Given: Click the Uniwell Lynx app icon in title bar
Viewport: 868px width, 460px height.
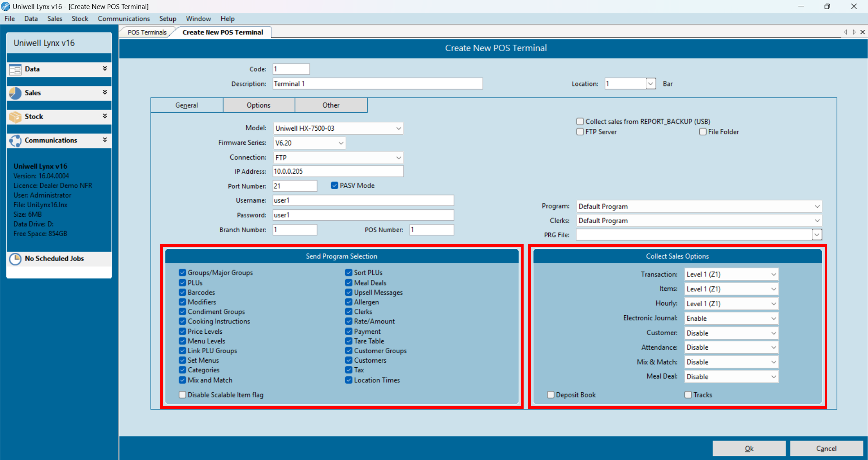Looking at the screenshot, I should tap(5, 6).
